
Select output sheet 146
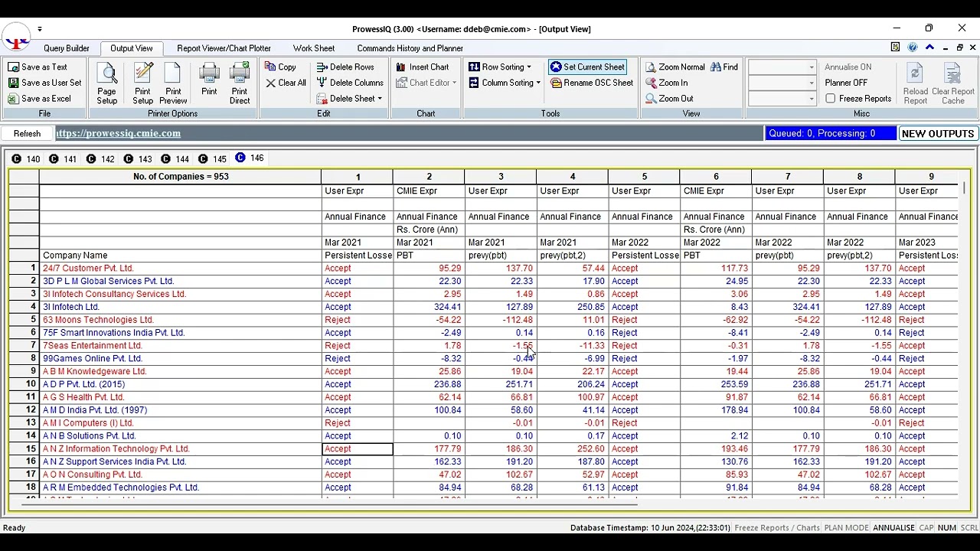250,158
